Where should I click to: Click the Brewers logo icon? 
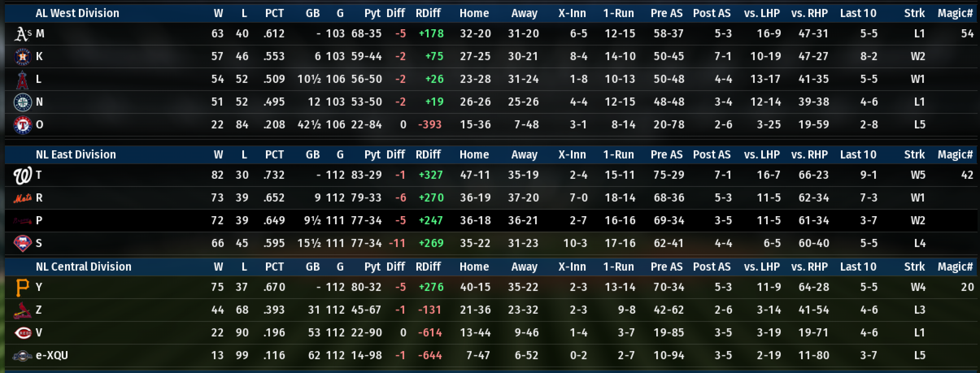22,356
